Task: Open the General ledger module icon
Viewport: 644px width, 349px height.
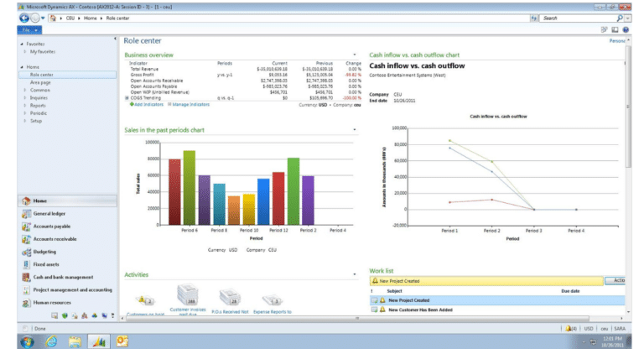Action: tap(27, 214)
